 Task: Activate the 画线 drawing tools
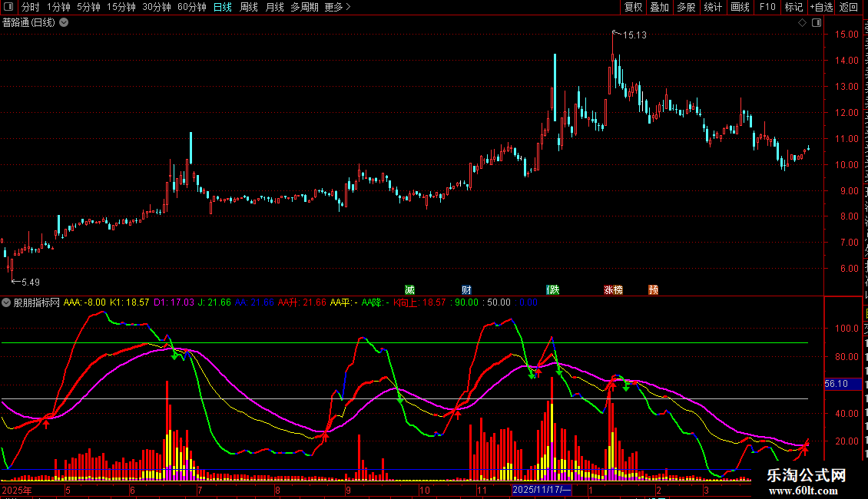740,7
